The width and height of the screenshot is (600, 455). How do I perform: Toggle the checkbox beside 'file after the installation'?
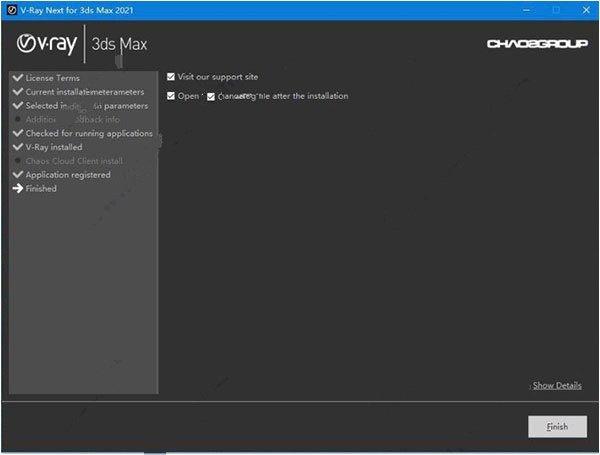click(x=211, y=97)
